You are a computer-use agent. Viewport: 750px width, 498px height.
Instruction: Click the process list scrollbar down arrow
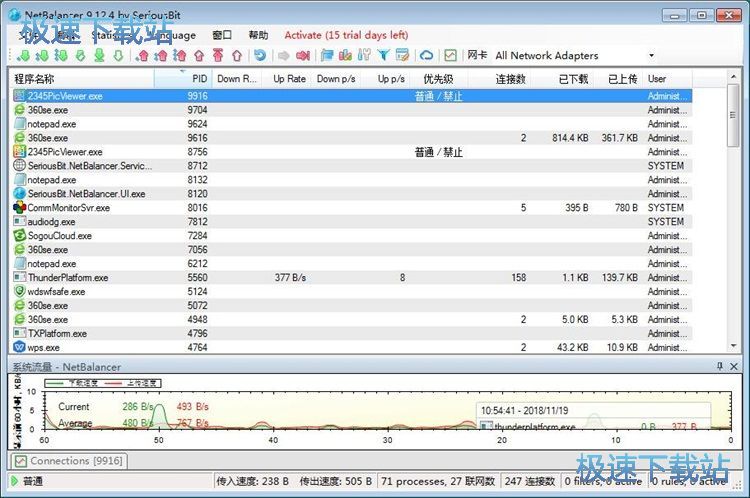point(733,346)
